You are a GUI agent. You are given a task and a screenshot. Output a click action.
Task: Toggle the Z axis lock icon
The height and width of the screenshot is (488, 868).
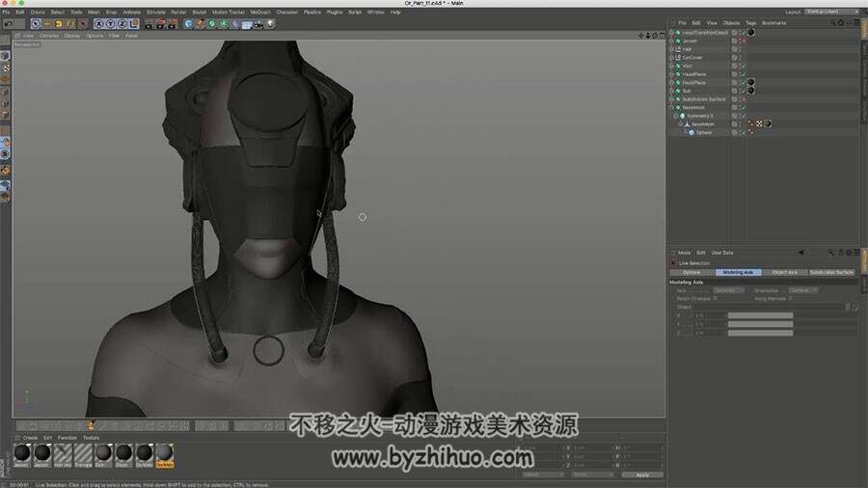(122, 24)
